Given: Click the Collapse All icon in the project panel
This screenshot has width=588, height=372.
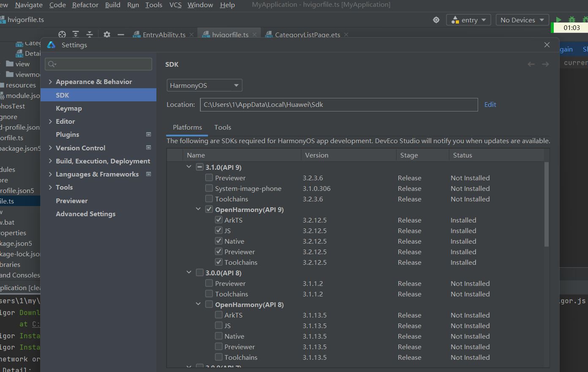Looking at the screenshot, I should pos(90,35).
